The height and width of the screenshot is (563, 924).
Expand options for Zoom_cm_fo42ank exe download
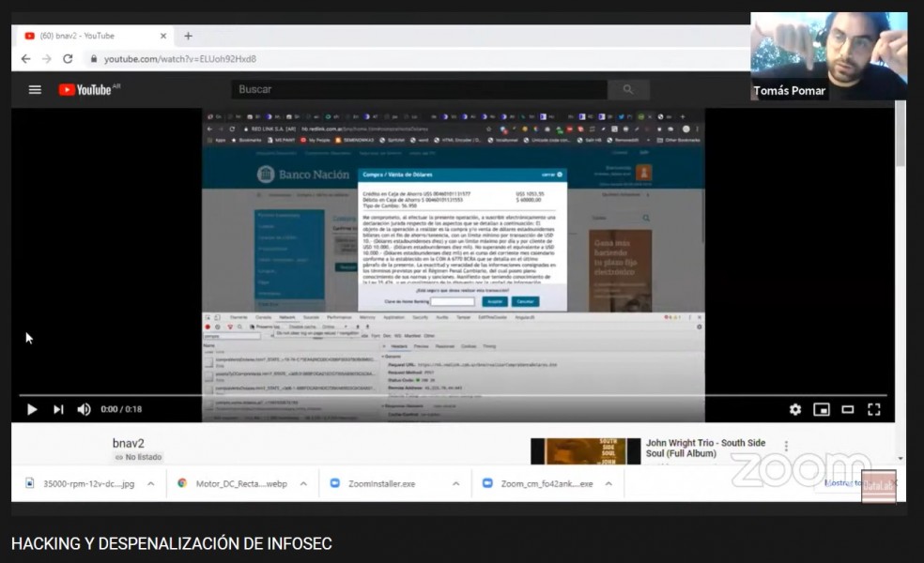[x=608, y=483]
